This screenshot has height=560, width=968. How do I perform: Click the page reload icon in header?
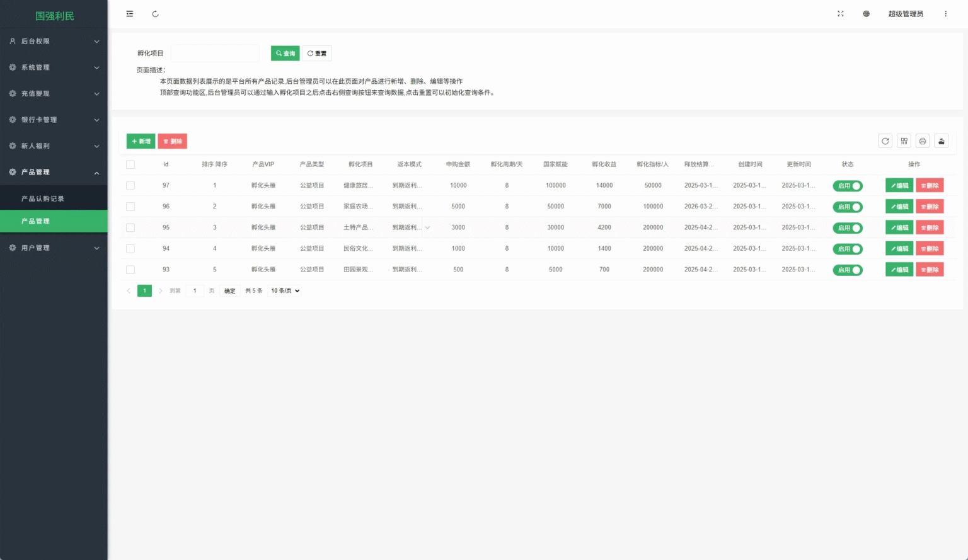[x=155, y=14]
